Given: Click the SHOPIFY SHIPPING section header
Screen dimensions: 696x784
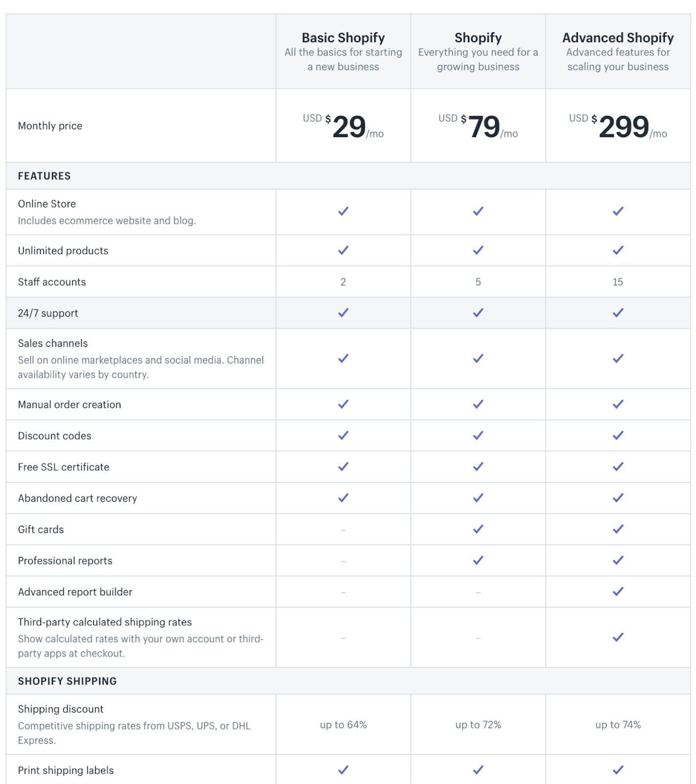Looking at the screenshot, I should pyautogui.click(x=68, y=681).
